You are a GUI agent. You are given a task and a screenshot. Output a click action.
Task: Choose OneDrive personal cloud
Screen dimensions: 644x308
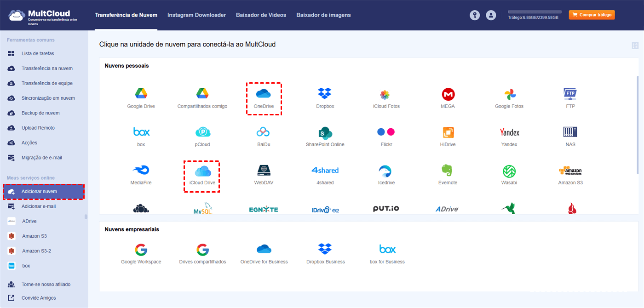[x=264, y=98]
